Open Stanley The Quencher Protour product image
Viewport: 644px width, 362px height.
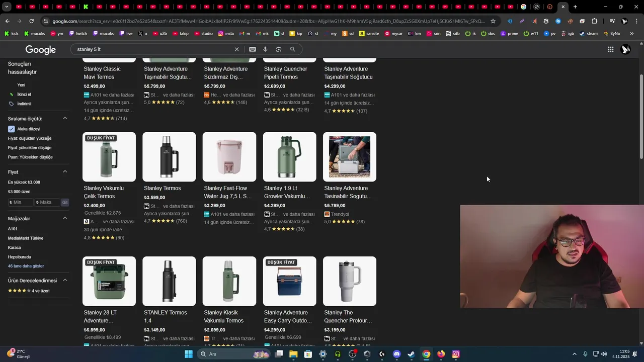(x=350, y=281)
